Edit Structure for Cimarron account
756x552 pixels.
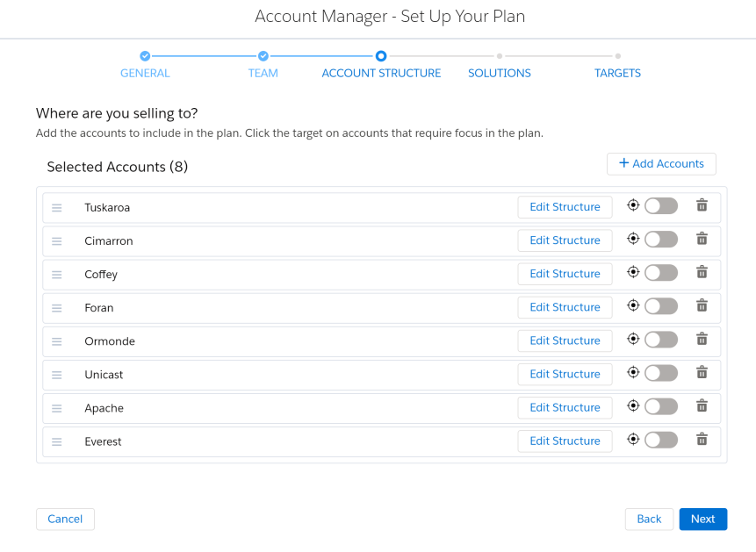(565, 240)
